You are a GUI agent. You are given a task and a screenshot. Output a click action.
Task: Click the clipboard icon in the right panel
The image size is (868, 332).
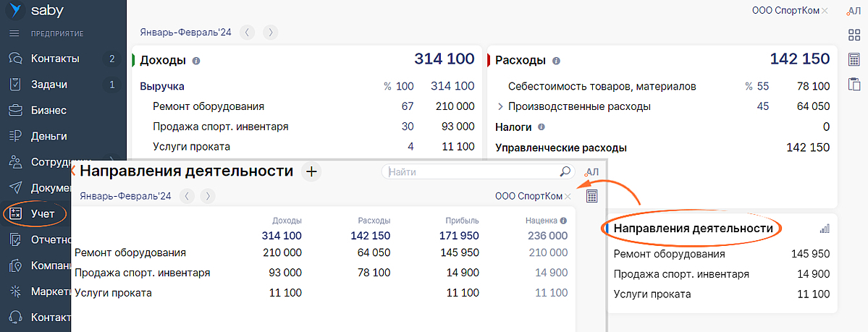(x=854, y=83)
